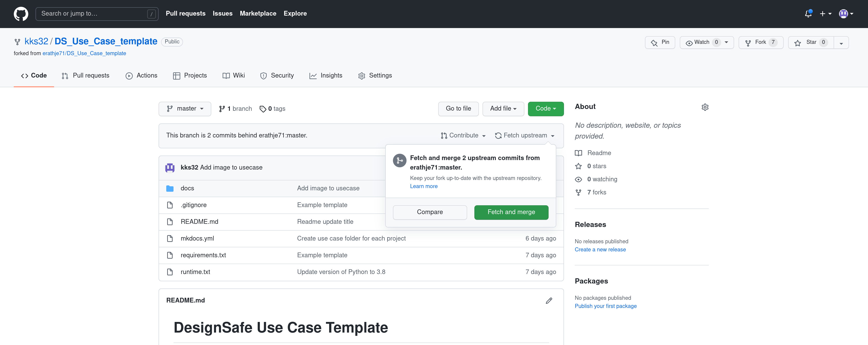Open the Add file dropdown
Screen dimensions: 868x345
pos(503,109)
